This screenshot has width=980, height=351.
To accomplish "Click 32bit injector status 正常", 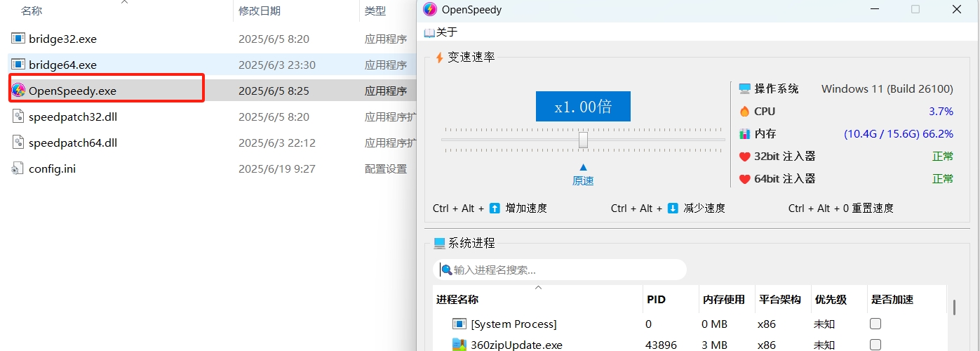I will point(943,156).
